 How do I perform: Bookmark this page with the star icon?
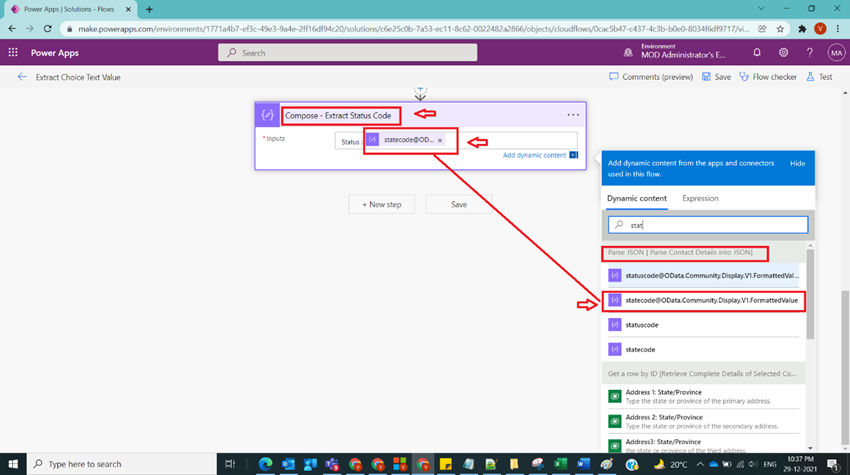pos(780,29)
